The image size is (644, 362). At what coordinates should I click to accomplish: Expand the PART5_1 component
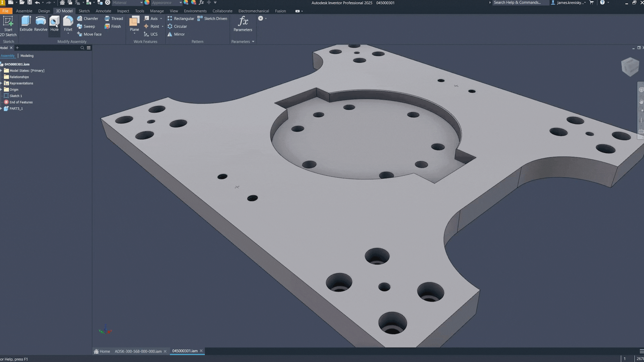[x=1, y=109]
